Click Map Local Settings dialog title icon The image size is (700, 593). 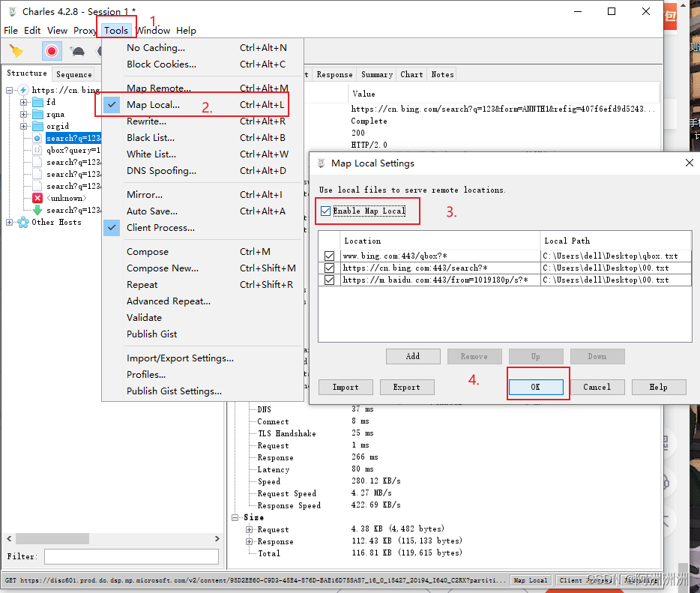(321, 163)
